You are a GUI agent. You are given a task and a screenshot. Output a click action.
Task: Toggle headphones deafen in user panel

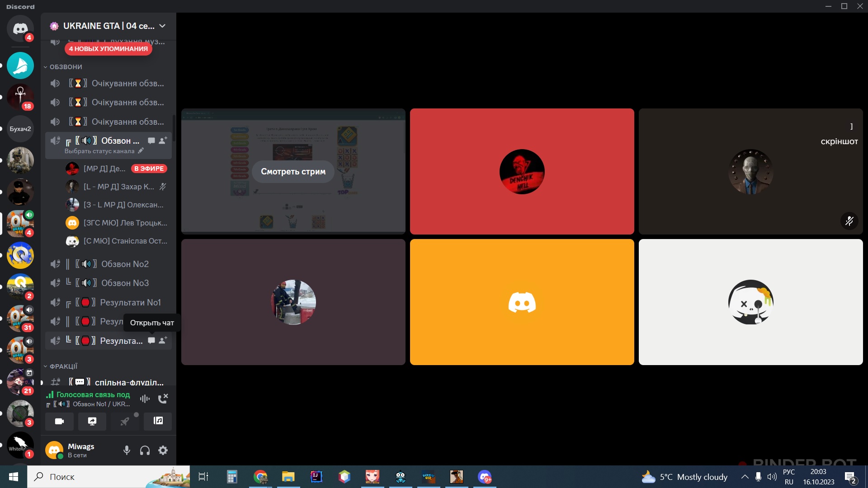coord(145,450)
